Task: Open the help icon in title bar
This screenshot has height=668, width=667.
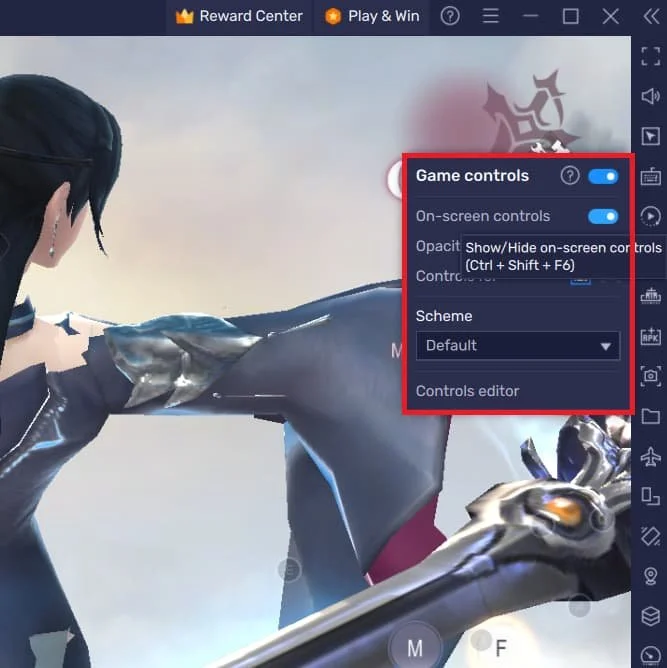Action: pyautogui.click(x=450, y=17)
